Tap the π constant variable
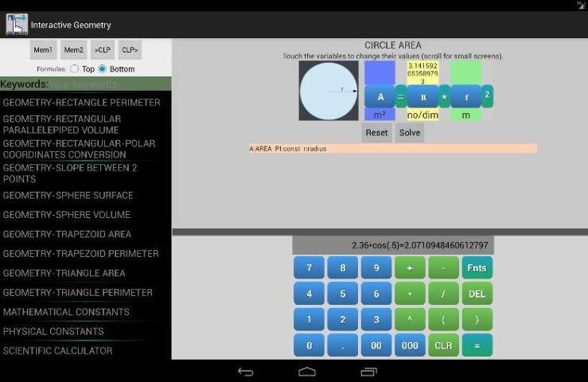 tap(423, 97)
